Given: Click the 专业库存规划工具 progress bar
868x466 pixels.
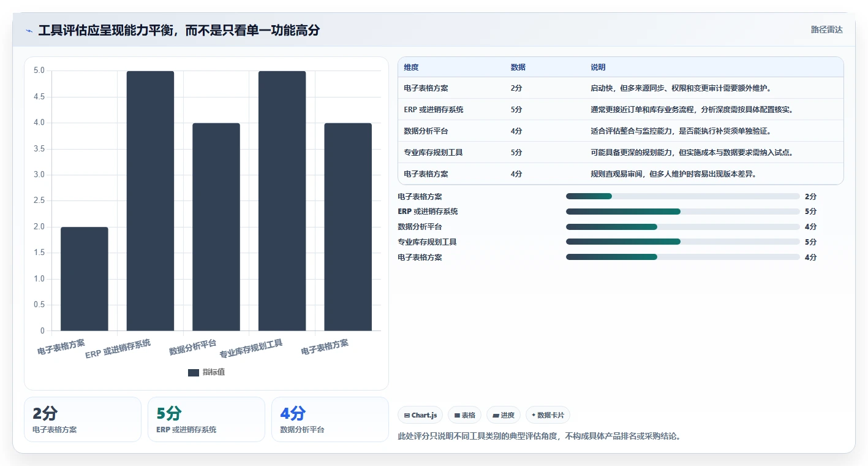Looking at the screenshot, I should 683,242.
